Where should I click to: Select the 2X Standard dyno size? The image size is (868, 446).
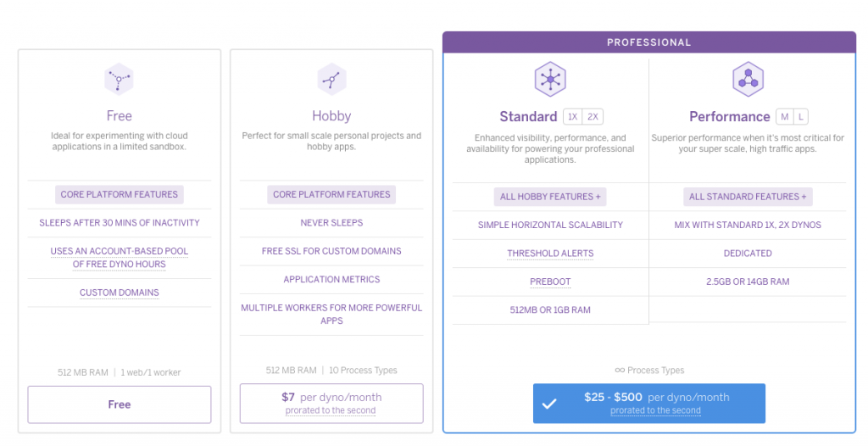coord(593,117)
